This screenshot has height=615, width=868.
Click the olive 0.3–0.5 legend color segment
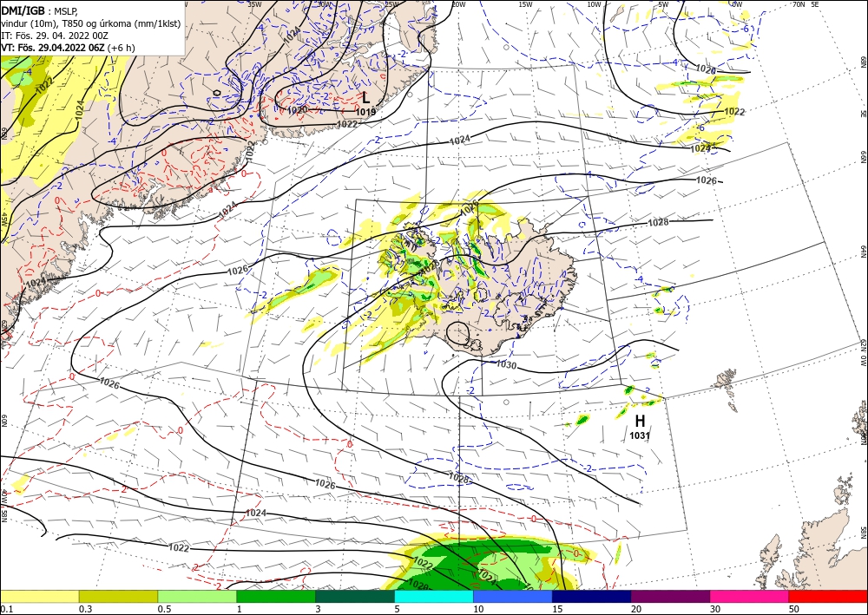point(118,596)
